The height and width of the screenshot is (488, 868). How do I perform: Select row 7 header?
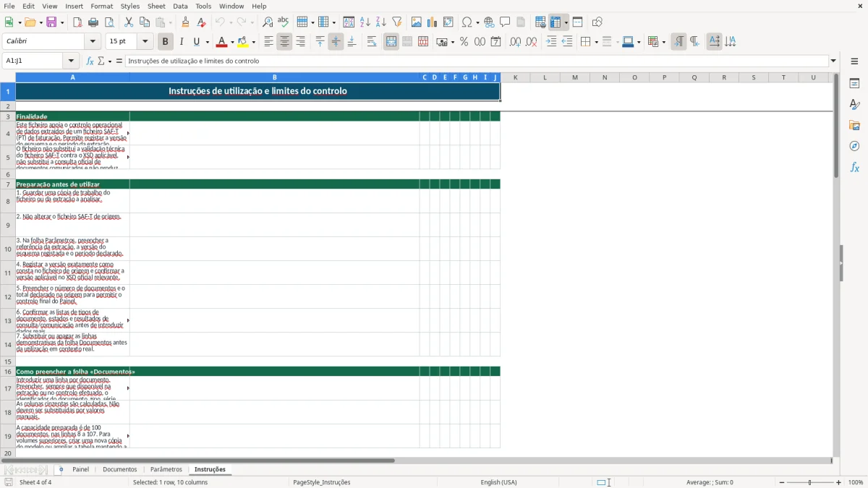tap(7, 184)
